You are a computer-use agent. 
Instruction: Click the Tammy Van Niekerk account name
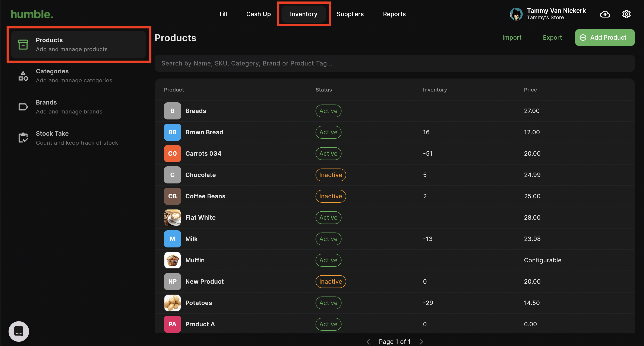(556, 11)
